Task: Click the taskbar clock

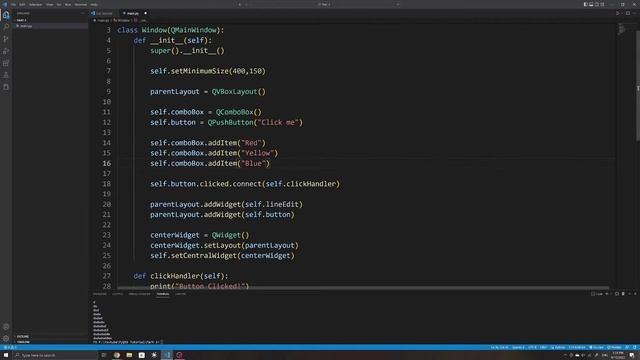Action: pos(618,355)
